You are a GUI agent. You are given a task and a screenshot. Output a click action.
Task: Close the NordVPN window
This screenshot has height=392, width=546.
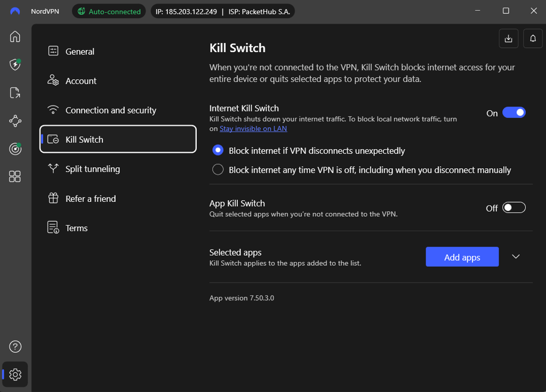[533, 11]
